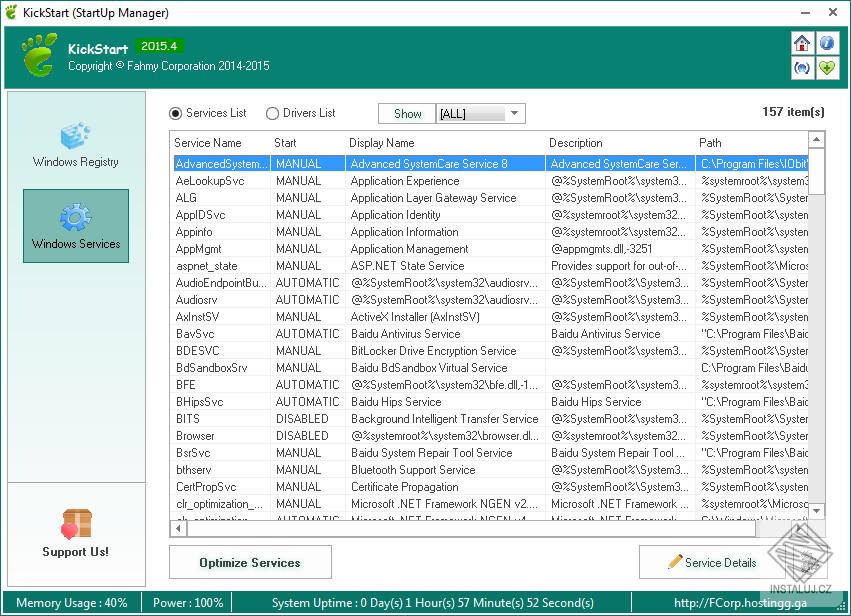Click the Support Us gift icon
This screenshot has width=851, height=616.
[76, 523]
